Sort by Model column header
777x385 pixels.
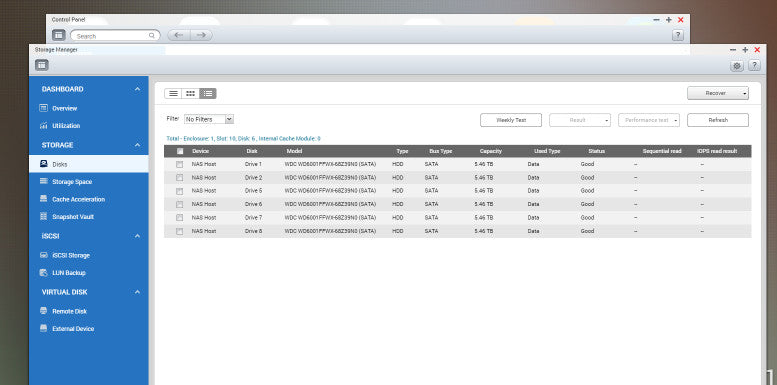pyautogui.click(x=294, y=151)
